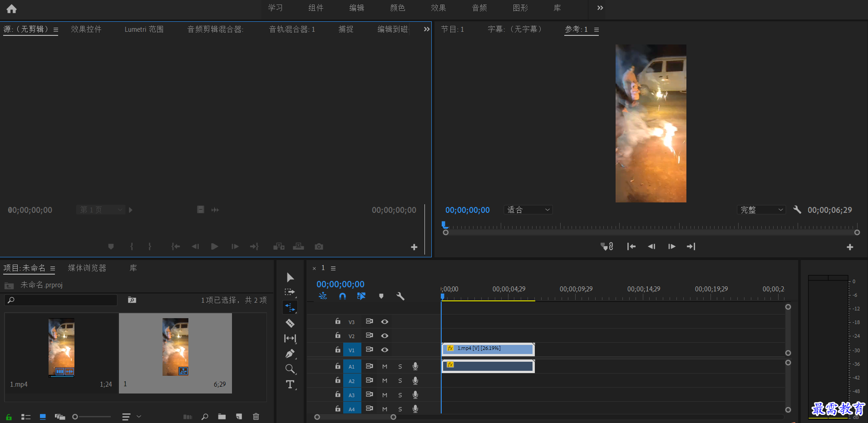Open playback resolution 完整 dropdown
Viewport: 868px width, 423px height.
[761, 210]
